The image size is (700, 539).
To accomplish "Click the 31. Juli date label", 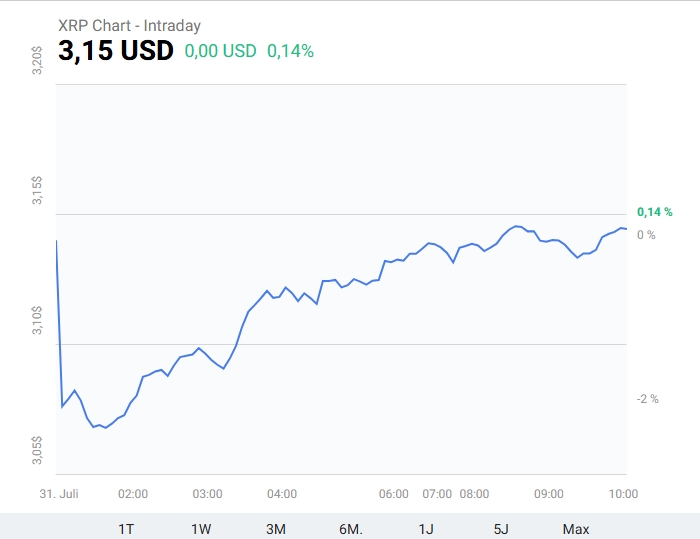I will [59, 494].
